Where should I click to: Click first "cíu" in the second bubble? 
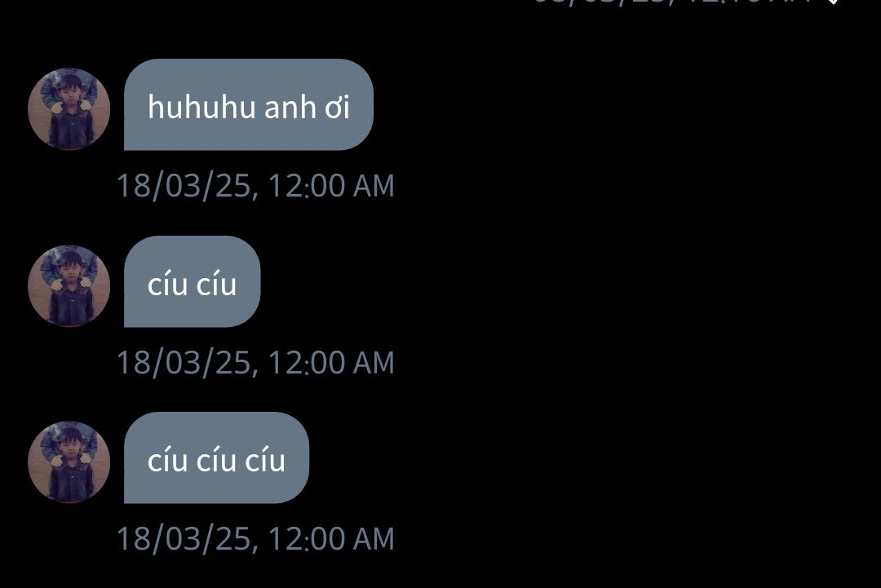[x=167, y=284]
